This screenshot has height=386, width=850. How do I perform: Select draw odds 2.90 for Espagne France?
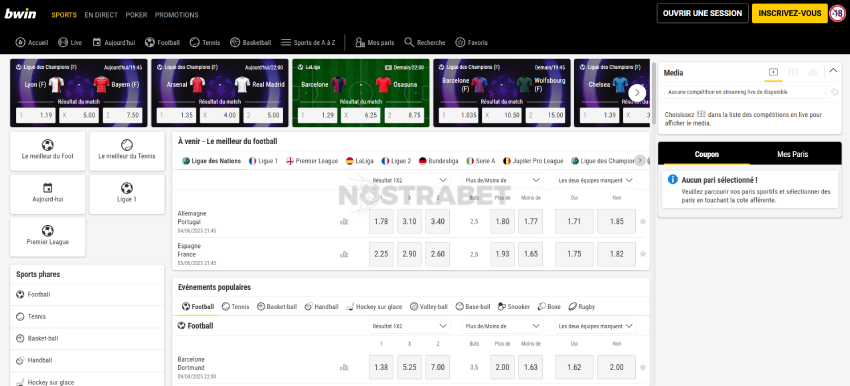(409, 254)
